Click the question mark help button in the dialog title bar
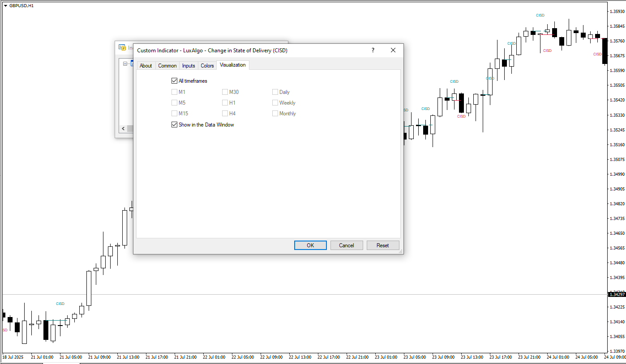The image size is (626, 364). click(x=373, y=50)
